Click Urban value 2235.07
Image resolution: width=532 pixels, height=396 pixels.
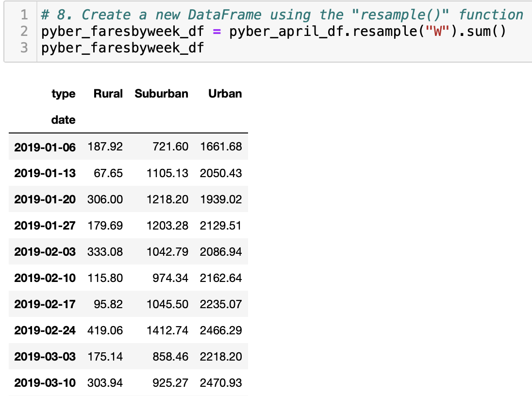[x=221, y=304]
